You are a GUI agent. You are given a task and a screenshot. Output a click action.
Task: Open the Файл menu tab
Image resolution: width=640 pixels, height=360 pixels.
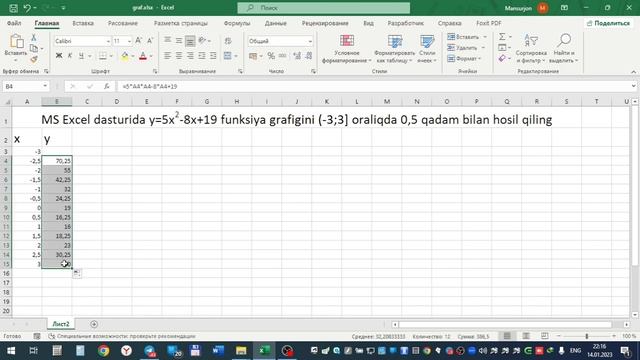tap(14, 23)
